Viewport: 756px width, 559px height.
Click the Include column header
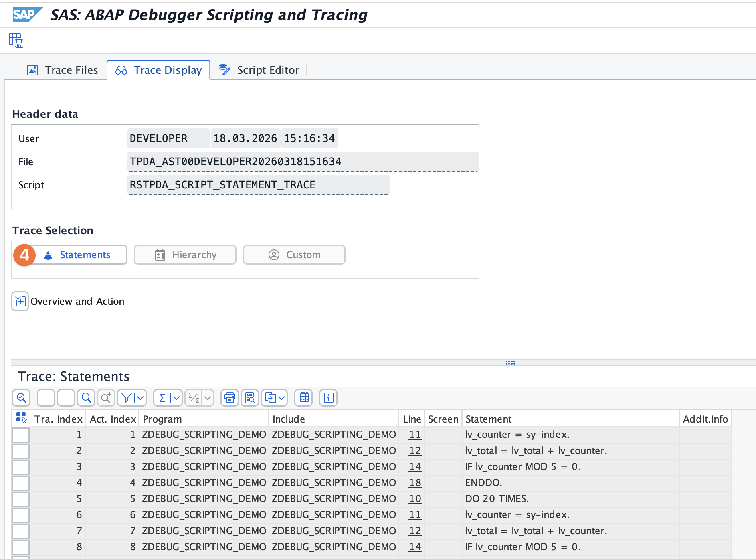[x=334, y=419]
